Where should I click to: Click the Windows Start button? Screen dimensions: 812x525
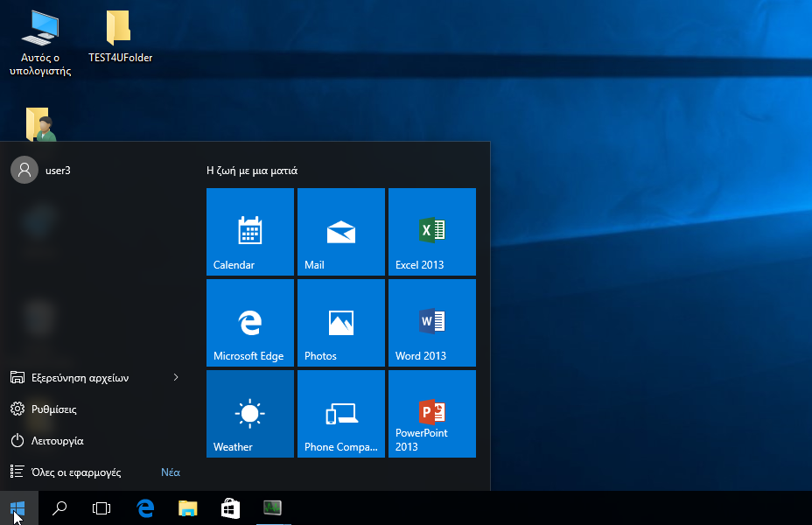pos(18,508)
